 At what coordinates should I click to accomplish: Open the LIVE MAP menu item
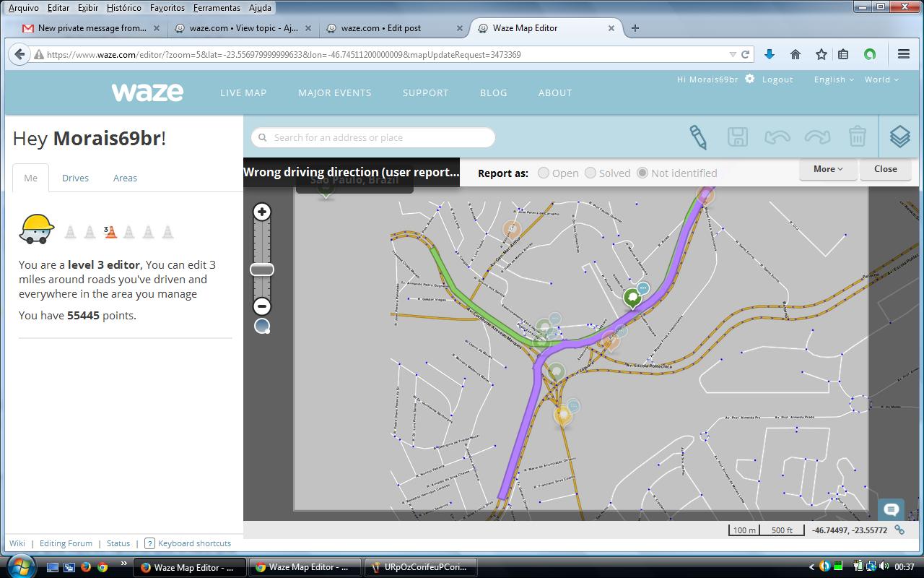(x=243, y=92)
